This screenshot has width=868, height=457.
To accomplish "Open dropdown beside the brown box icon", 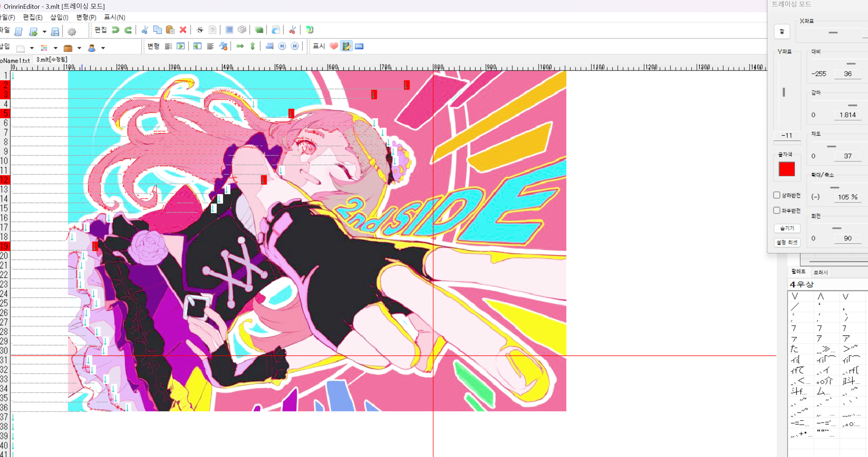I will 79,48.
